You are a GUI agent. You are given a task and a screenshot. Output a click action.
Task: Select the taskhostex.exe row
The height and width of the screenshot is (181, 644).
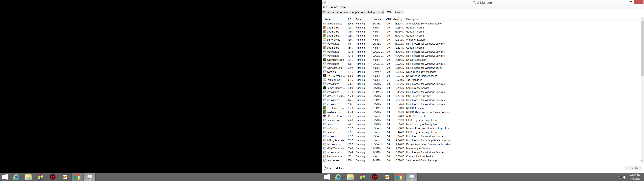388,68
